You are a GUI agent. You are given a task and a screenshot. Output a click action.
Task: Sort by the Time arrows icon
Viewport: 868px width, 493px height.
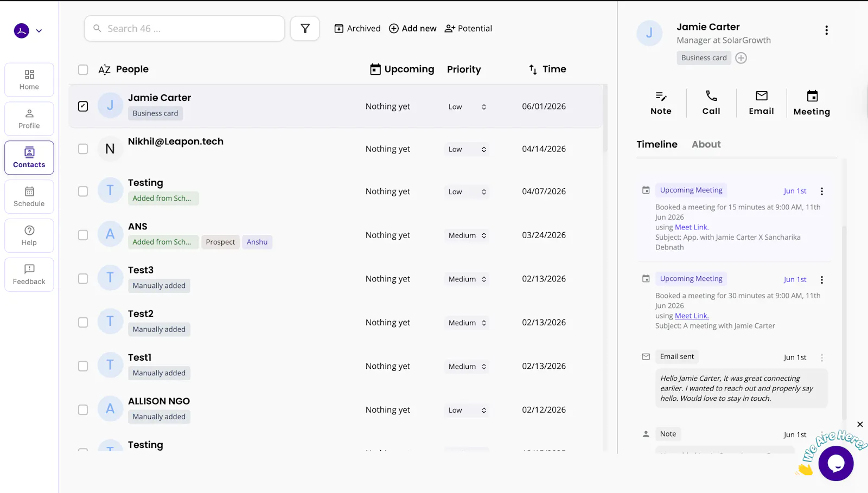point(533,69)
